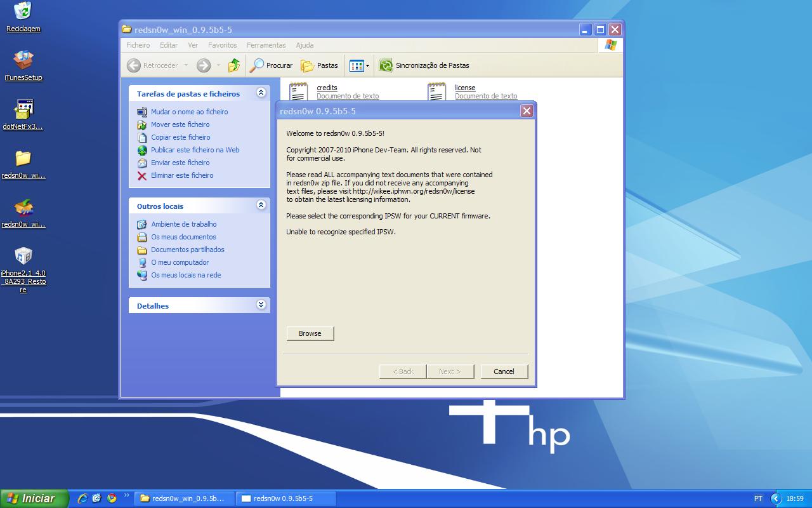Click Cancel in the redsn0w dialog

(x=504, y=371)
